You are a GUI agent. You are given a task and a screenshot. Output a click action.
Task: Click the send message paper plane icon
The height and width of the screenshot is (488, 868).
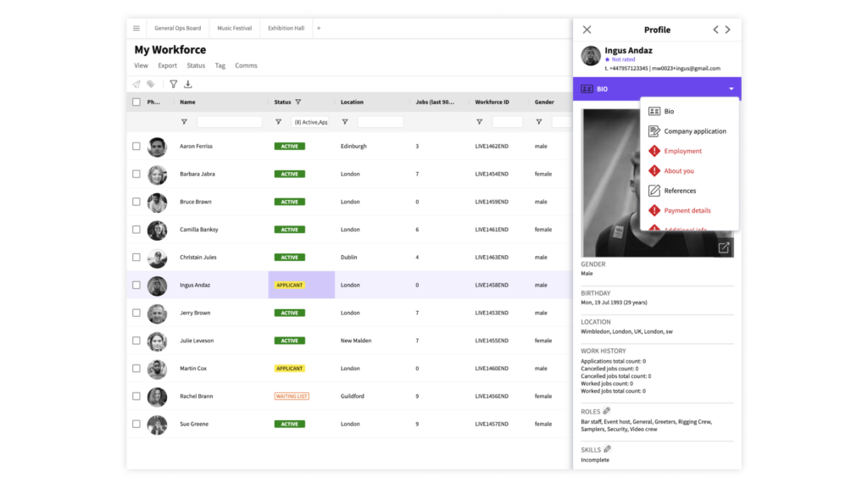tap(136, 84)
